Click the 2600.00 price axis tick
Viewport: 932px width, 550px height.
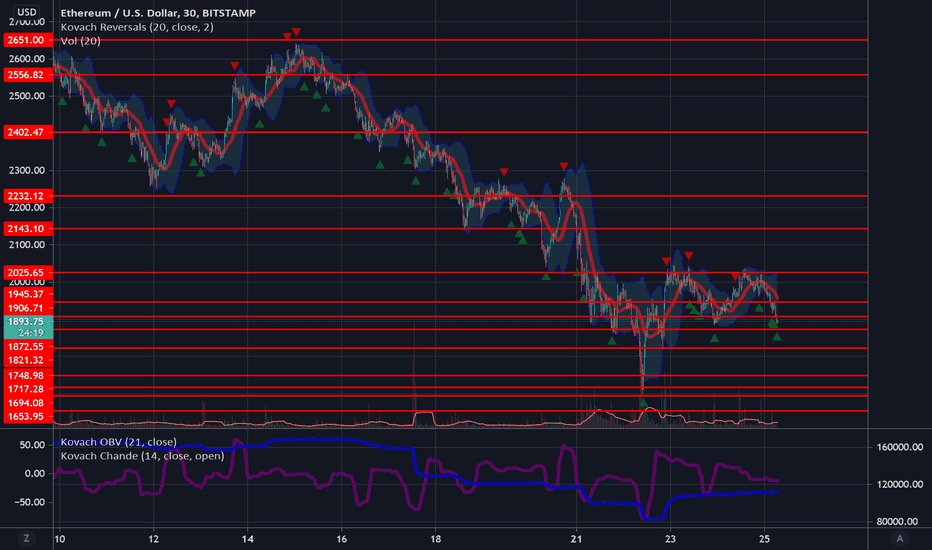27,58
